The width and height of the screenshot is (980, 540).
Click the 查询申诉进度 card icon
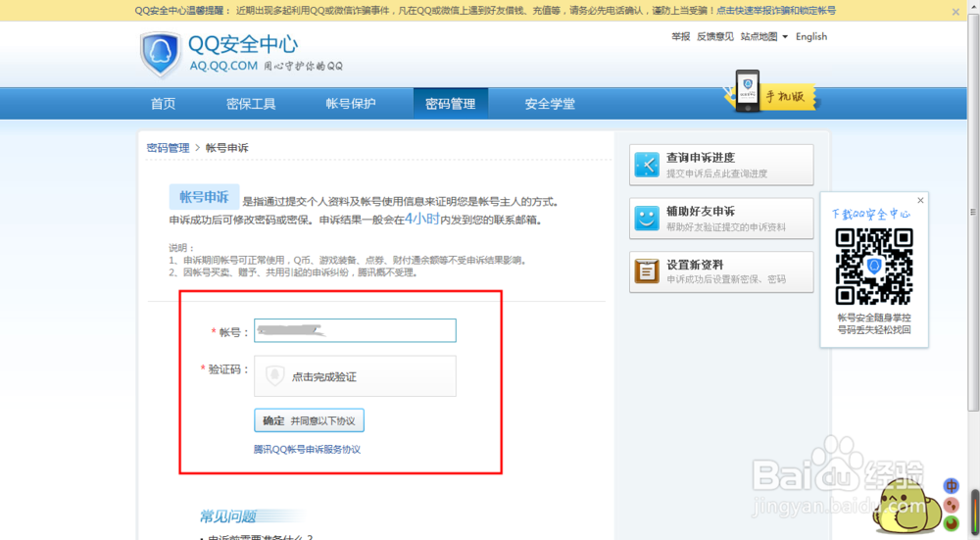click(647, 165)
